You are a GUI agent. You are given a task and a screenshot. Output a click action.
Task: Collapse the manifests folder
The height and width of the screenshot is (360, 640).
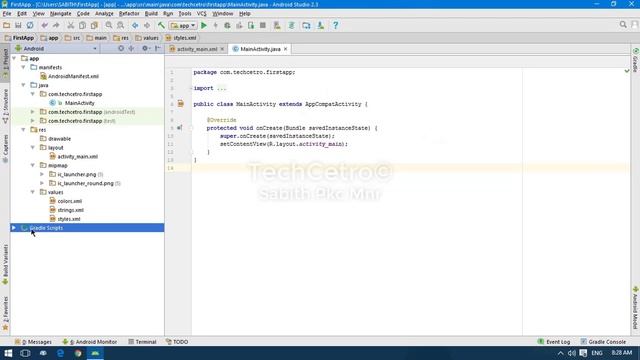pos(23,67)
